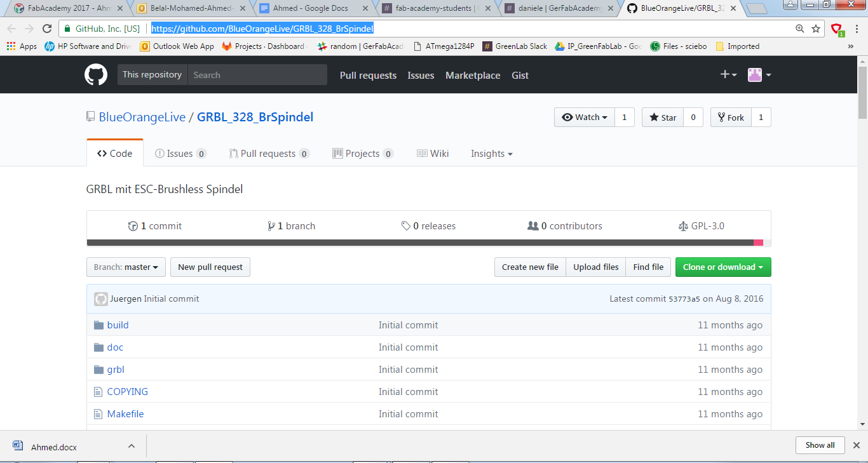Select the Code tab
The width and height of the screenshot is (868, 463).
(115, 154)
